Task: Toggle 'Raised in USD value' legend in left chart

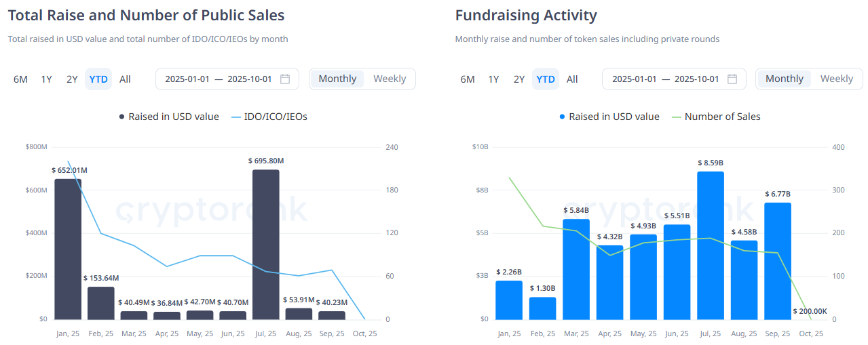Action: pos(169,117)
